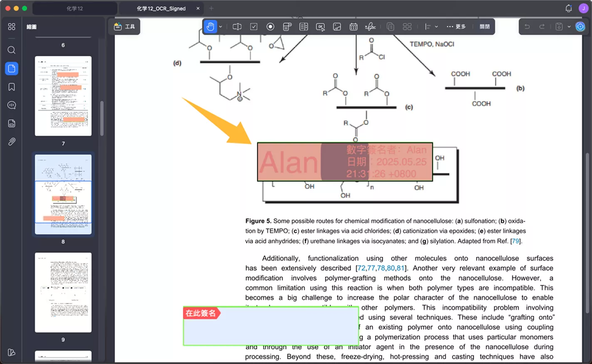592x364 pixels.
Task: Select the hand pan tool
Action: pyautogui.click(x=211, y=27)
